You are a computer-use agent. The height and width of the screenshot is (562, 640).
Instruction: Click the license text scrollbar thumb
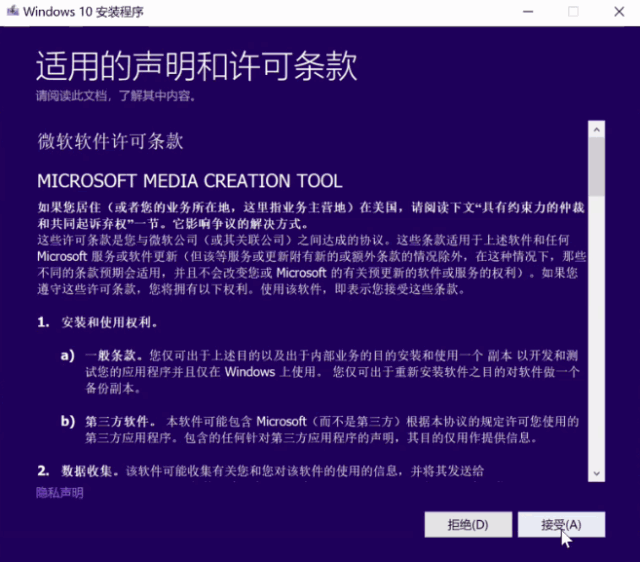coord(596,167)
